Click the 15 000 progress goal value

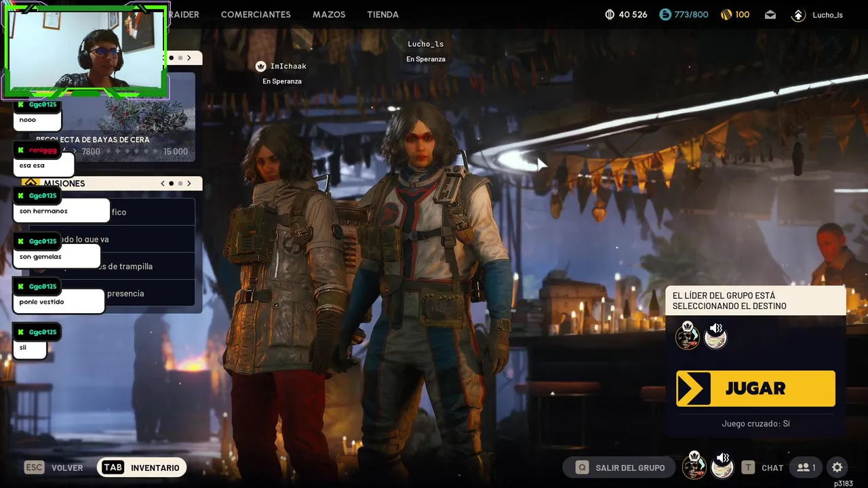point(176,152)
